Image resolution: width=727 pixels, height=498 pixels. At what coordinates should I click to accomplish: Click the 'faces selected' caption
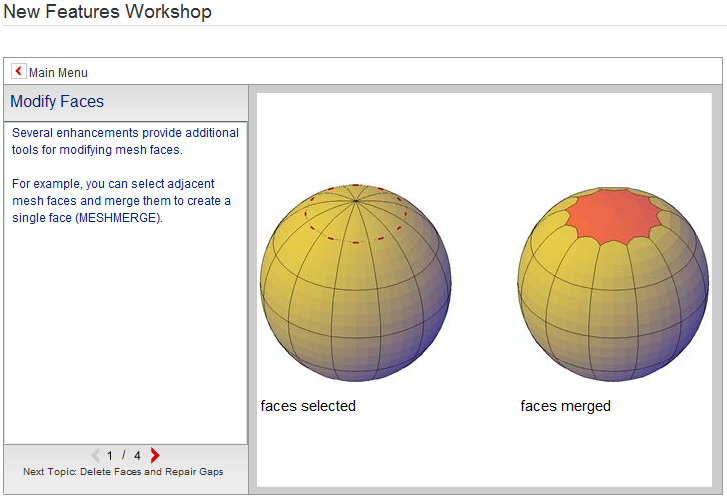[x=308, y=406]
